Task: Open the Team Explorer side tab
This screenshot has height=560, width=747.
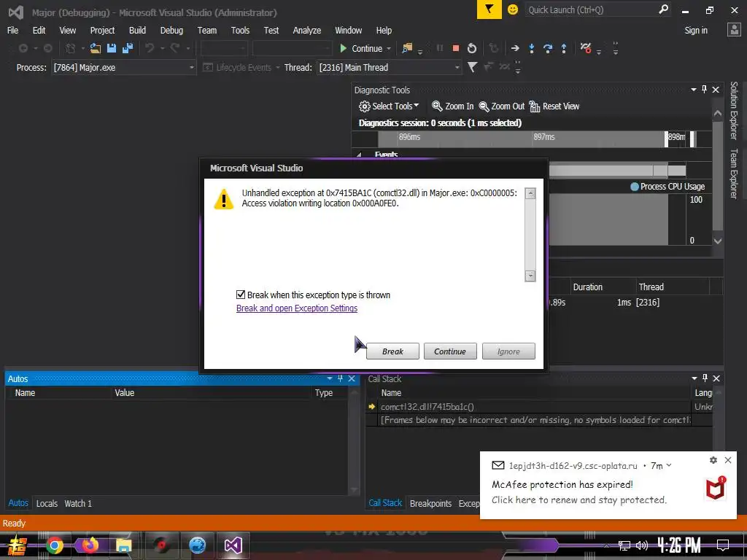Action: 734,174
